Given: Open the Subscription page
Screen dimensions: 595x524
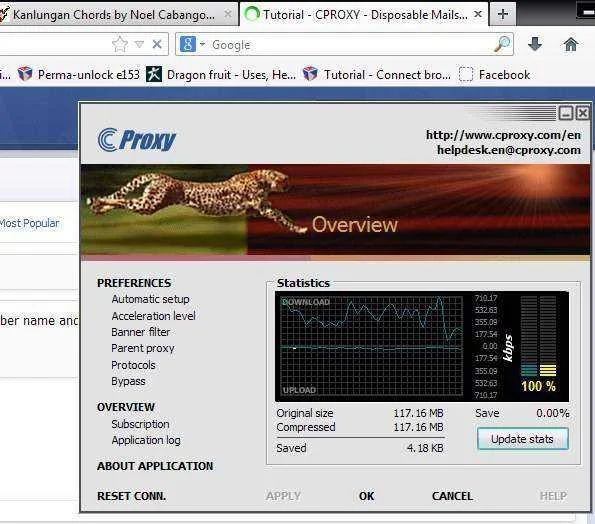Looking at the screenshot, I should point(140,424).
